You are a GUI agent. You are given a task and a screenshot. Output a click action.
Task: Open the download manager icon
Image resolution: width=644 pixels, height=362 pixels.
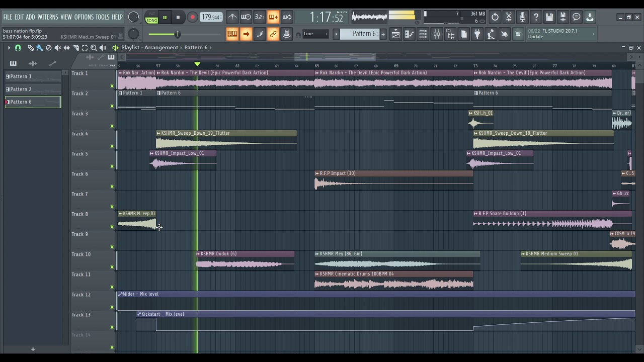click(590, 18)
